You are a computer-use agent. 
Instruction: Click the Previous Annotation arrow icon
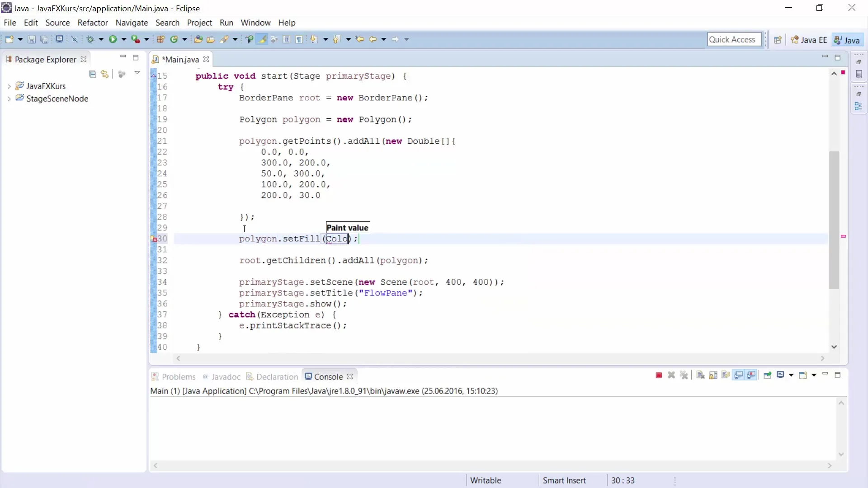click(337, 39)
